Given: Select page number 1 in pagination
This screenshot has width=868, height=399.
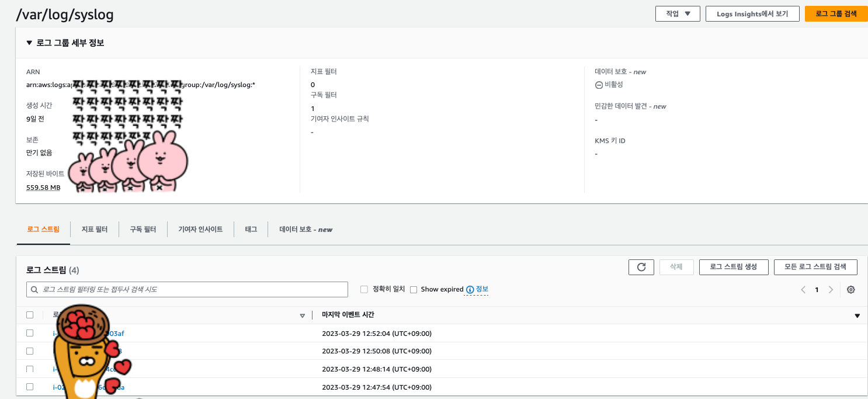Looking at the screenshot, I should click(817, 290).
